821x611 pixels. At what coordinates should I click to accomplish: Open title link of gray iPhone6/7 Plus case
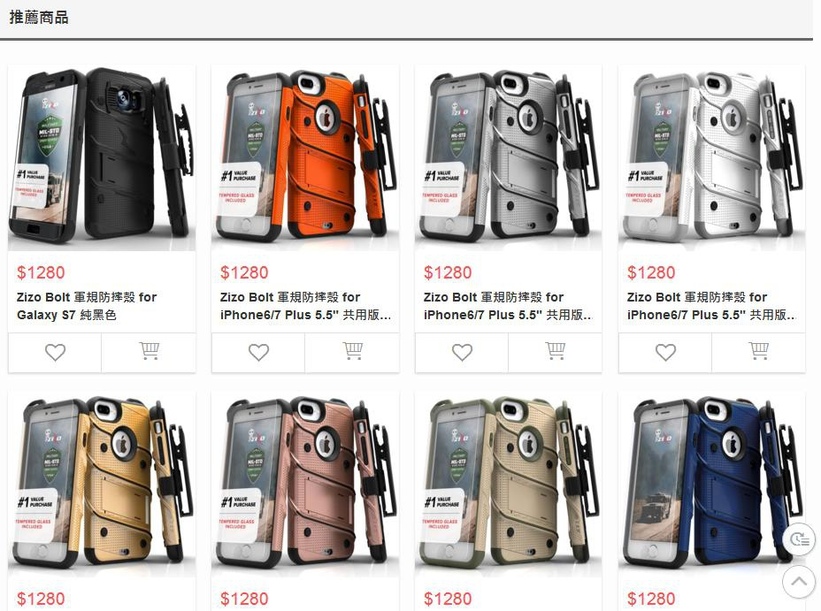508,306
